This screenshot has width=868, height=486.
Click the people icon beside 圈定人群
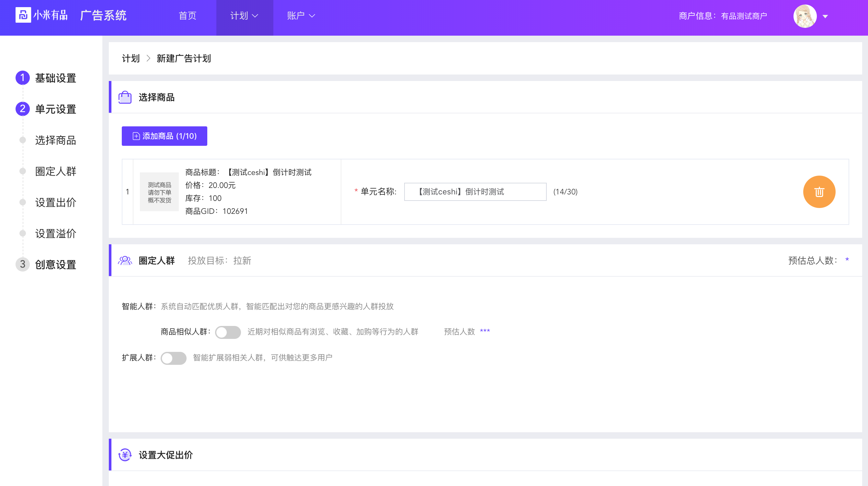pyautogui.click(x=125, y=260)
